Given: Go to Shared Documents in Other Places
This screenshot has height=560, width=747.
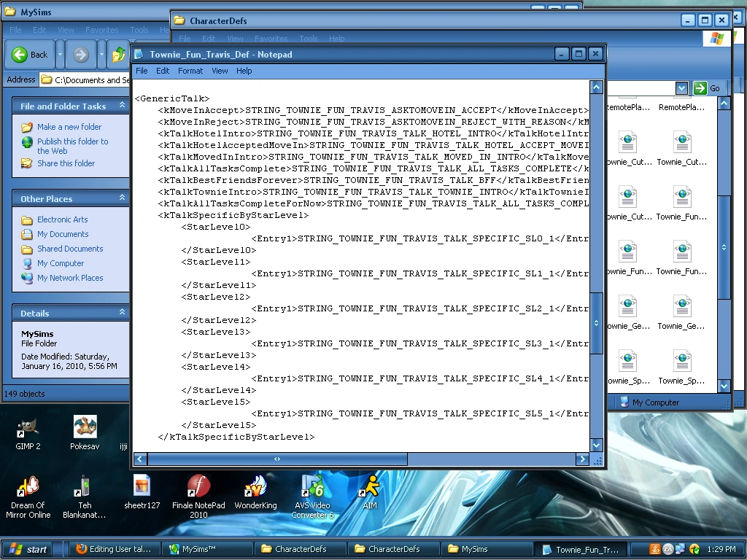Looking at the screenshot, I should (x=70, y=249).
